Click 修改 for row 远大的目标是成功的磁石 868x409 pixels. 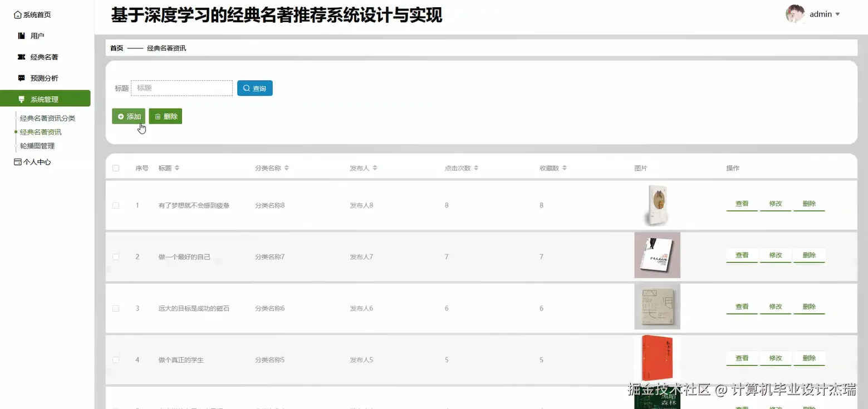[x=776, y=307]
